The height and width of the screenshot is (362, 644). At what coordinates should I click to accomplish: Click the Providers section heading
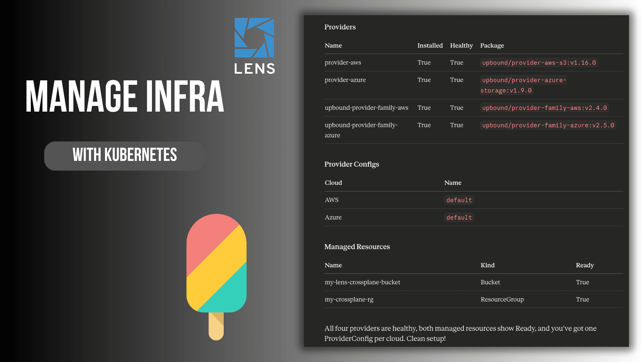(x=340, y=27)
